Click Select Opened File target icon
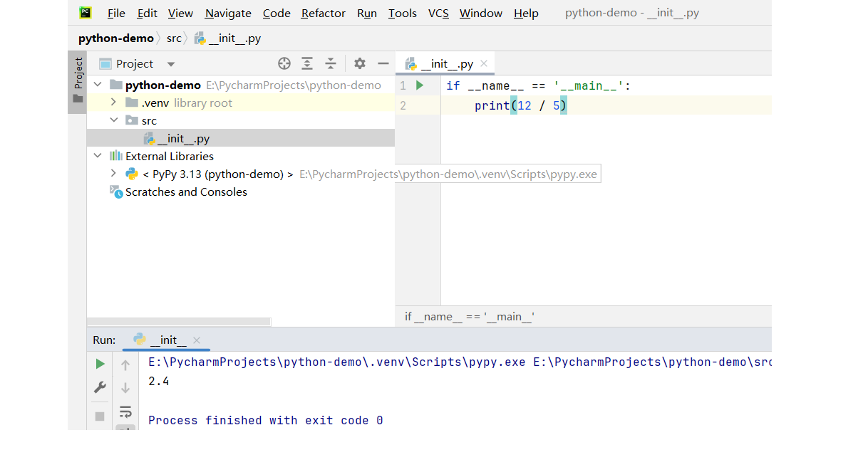 pyautogui.click(x=284, y=63)
